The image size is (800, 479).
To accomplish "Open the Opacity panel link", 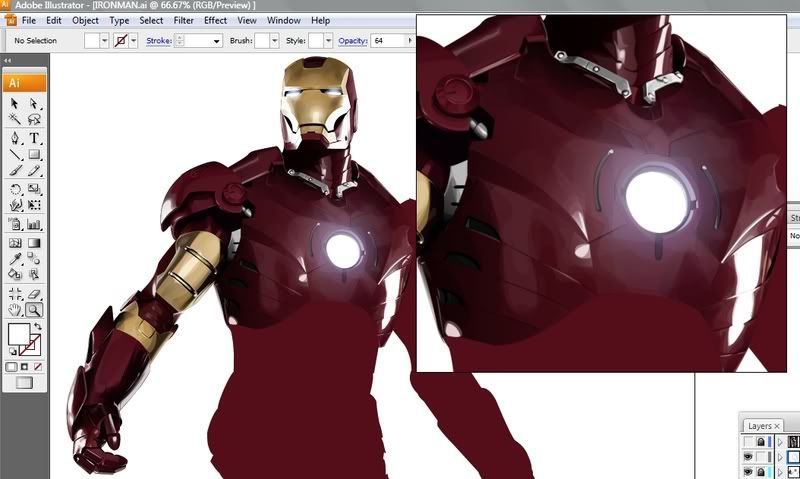I will [353, 41].
